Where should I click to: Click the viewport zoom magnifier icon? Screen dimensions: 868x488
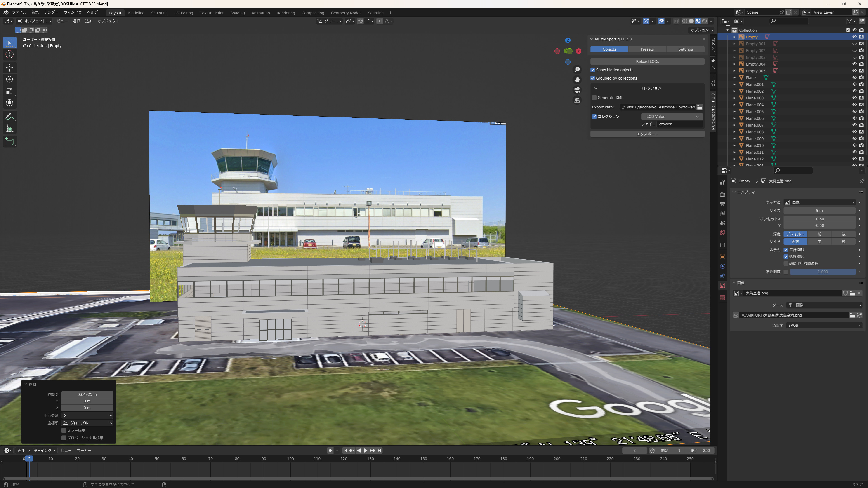pyautogui.click(x=577, y=69)
